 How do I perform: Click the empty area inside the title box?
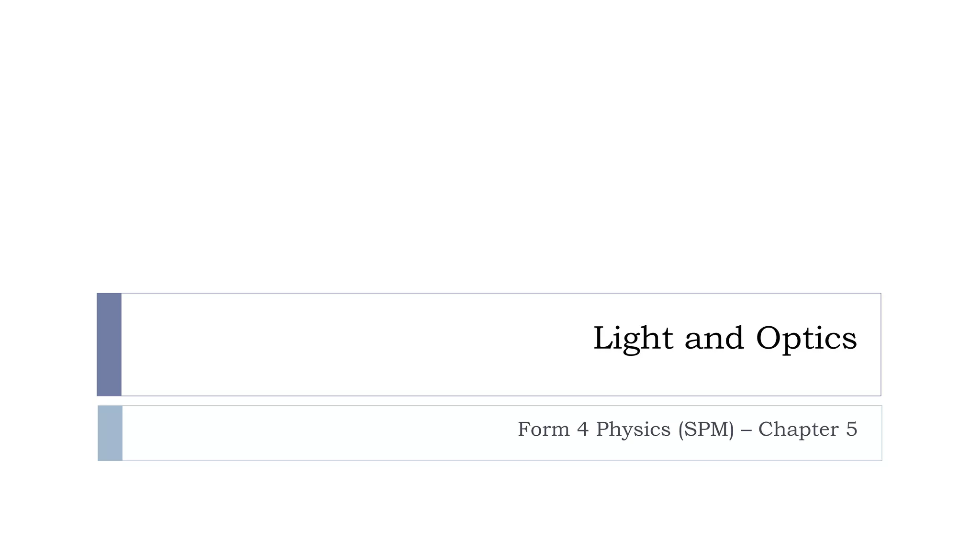click(335, 344)
